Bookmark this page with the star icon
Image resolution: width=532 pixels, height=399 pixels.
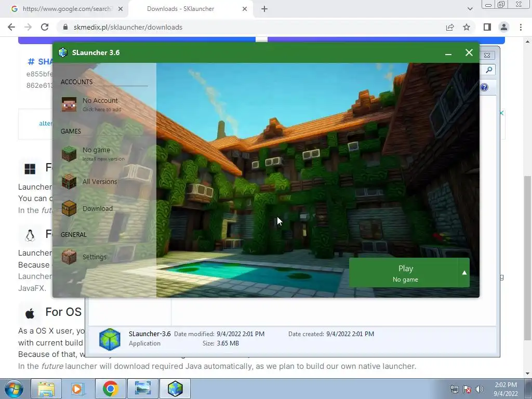(x=467, y=27)
